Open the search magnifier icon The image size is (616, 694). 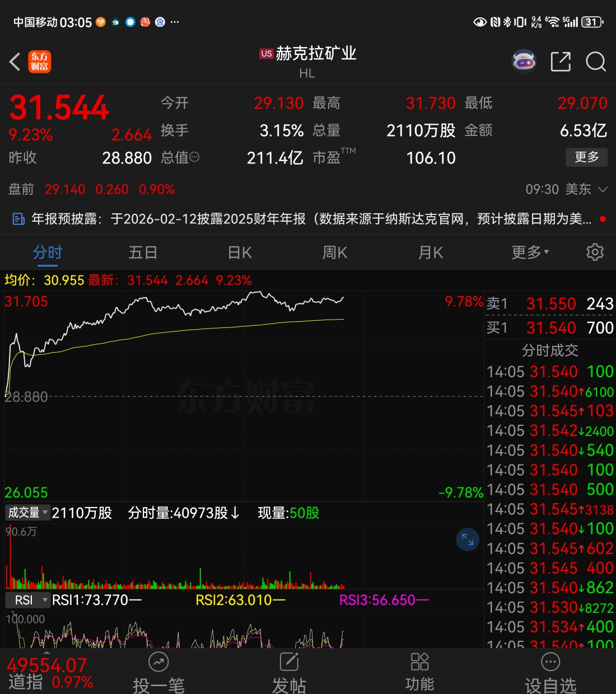[x=596, y=62]
